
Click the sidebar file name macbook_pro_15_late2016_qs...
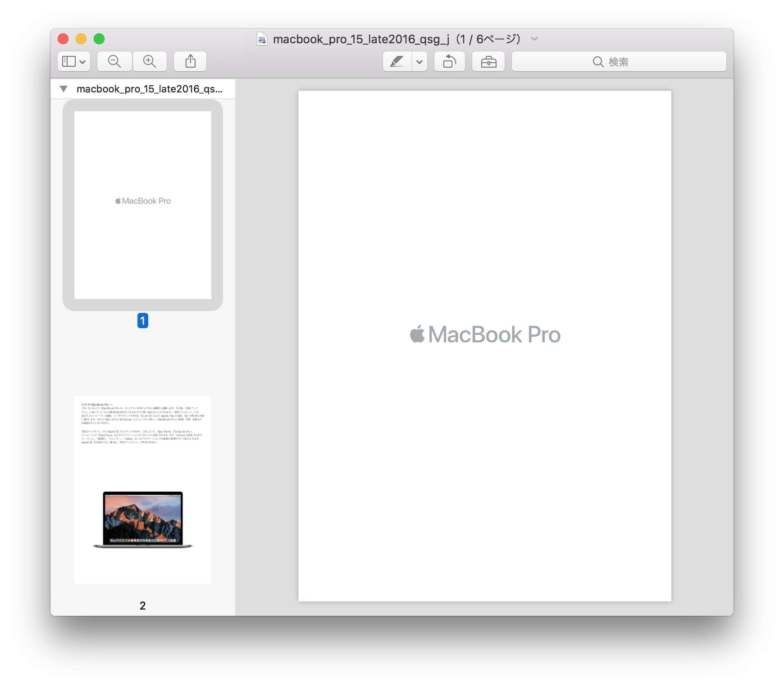[x=150, y=89]
